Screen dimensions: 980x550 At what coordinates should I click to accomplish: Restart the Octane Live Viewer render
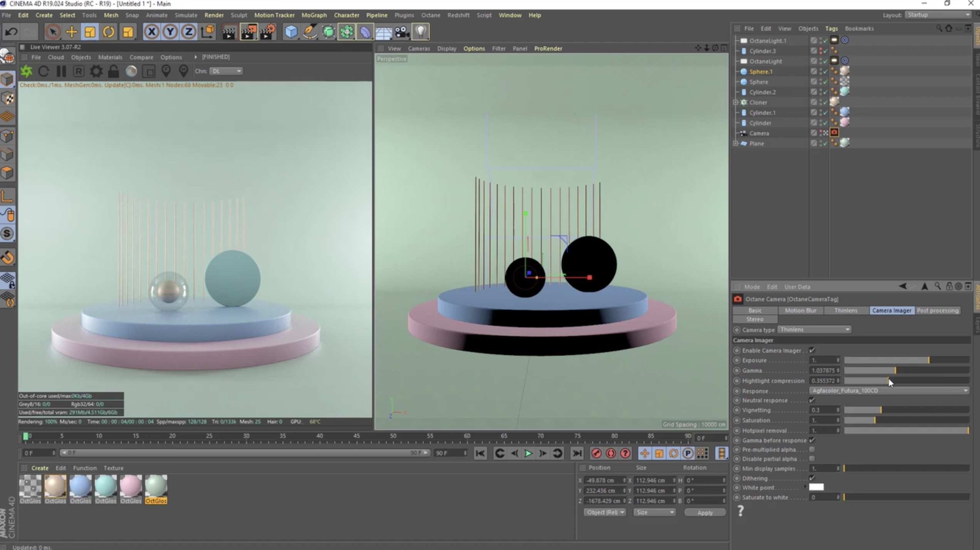pyautogui.click(x=44, y=71)
